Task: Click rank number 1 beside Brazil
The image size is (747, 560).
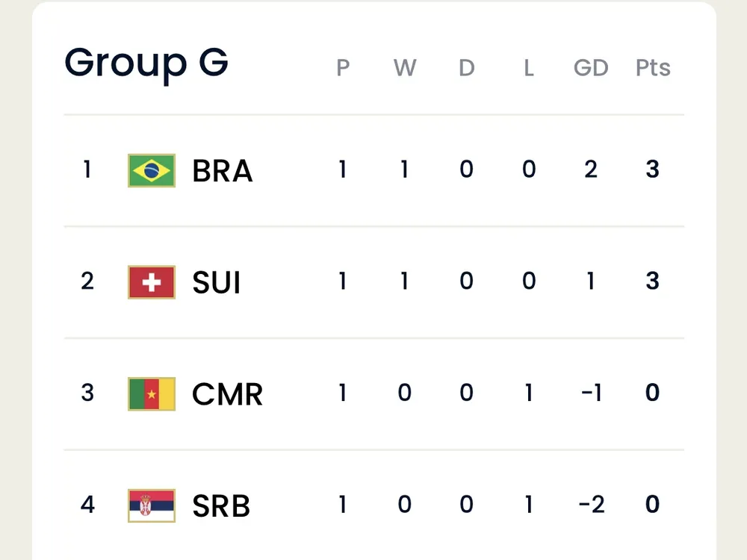Action: (x=87, y=169)
